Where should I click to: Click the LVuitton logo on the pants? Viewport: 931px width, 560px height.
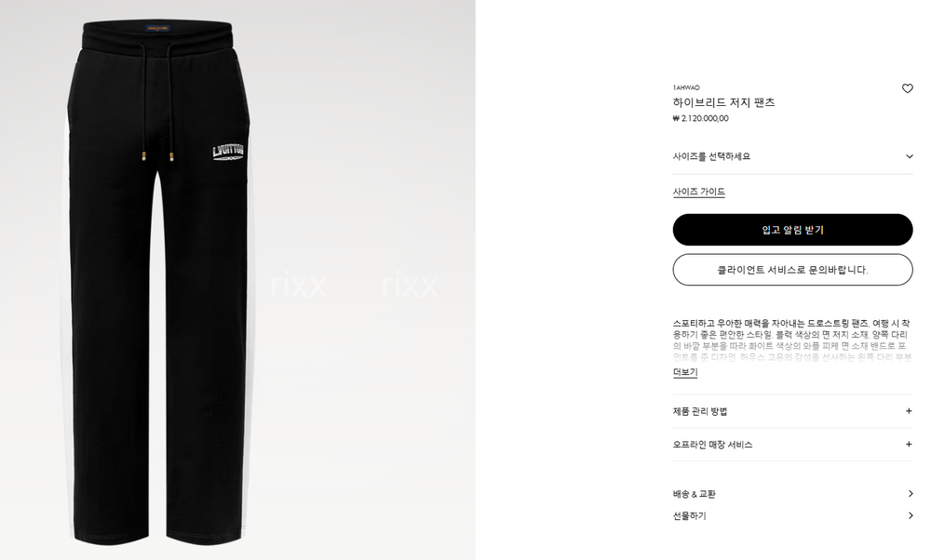coord(228,153)
